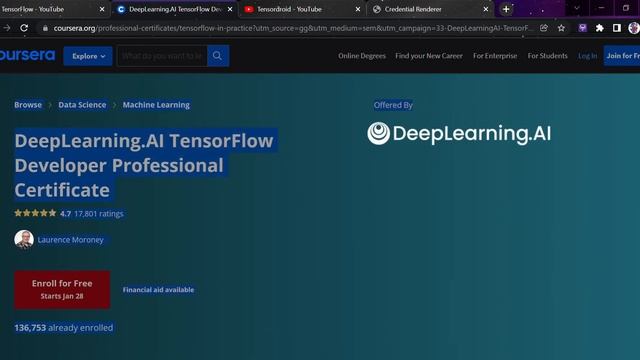This screenshot has width=640, height=360.
Task: Close the DeepLearning.AI TensorFlow tab
Action: point(230,9)
